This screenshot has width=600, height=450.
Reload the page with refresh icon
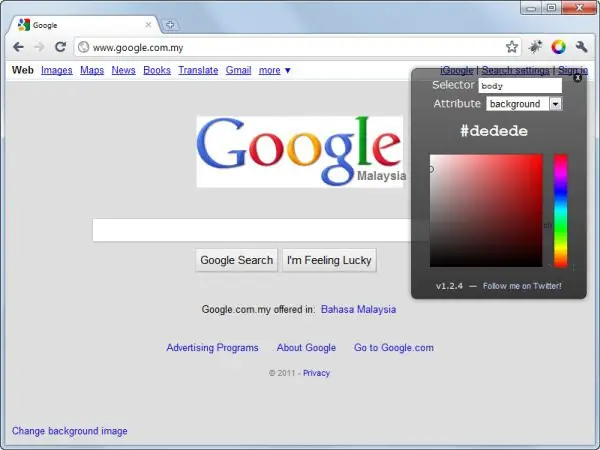(60, 47)
